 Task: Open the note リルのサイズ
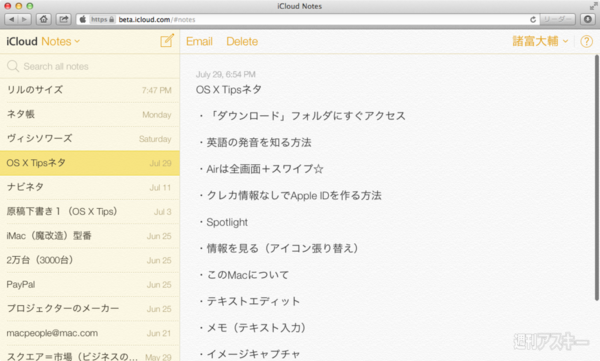[90, 90]
